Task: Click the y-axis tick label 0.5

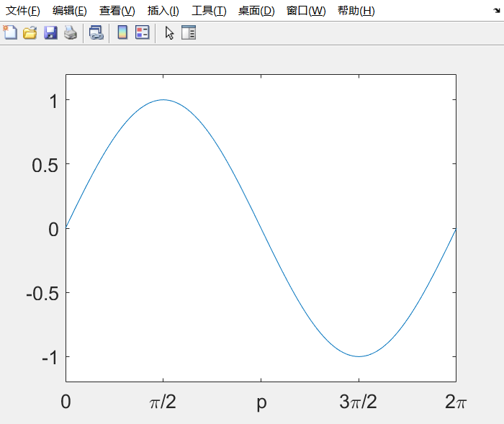Action: pyautogui.click(x=45, y=166)
